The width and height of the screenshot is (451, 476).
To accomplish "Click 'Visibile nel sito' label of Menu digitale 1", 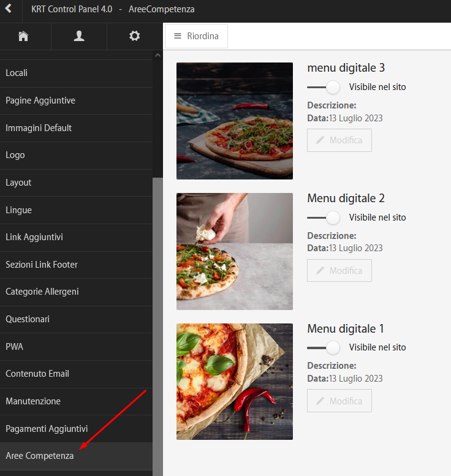I will coord(377,347).
